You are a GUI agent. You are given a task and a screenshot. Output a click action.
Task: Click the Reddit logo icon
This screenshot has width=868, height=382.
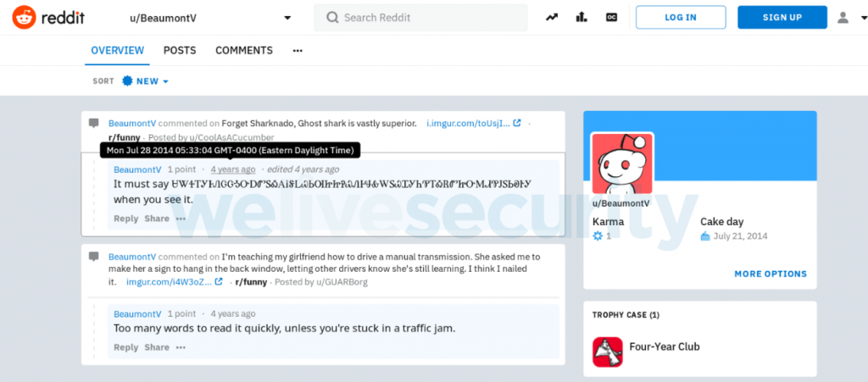pos(24,18)
